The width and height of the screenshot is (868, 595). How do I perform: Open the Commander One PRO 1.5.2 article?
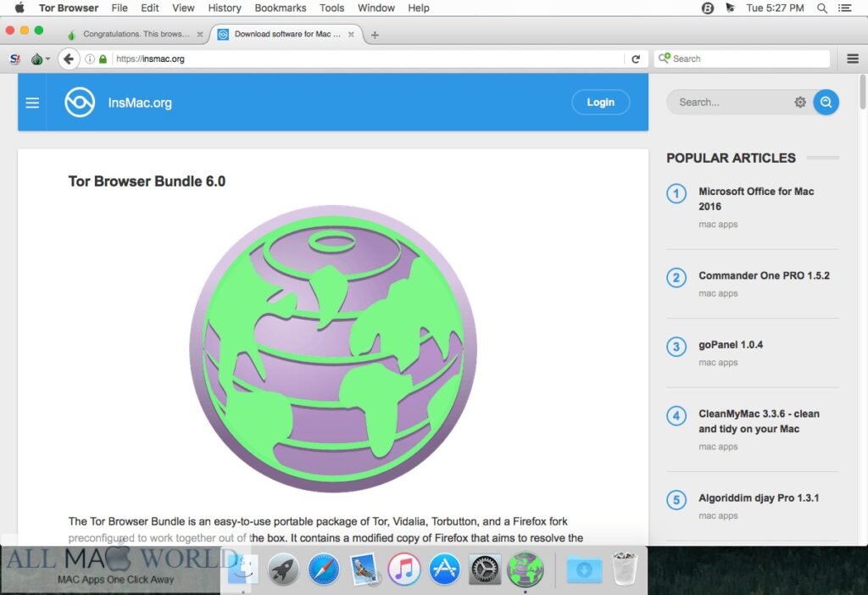[x=764, y=275]
